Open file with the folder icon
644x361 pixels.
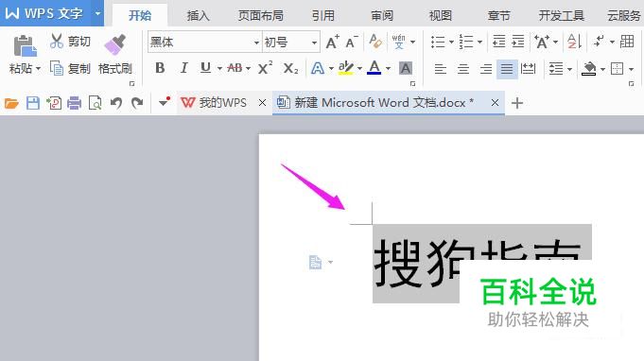pyautogui.click(x=11, y=103)
